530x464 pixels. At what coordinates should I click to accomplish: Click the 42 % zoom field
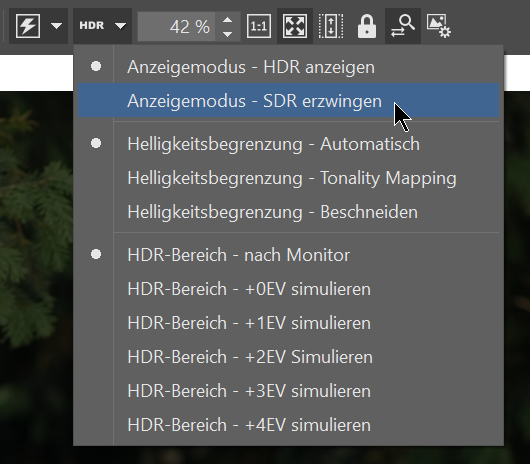176,26
